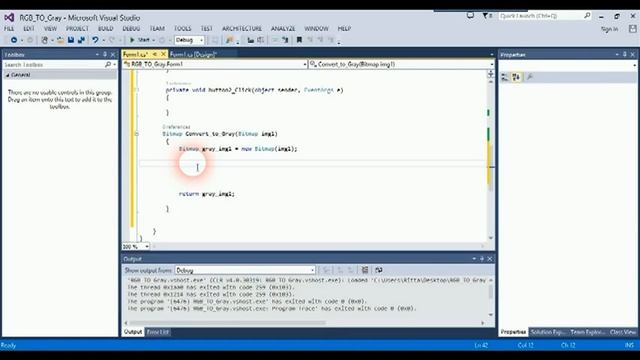Open the ANALYZE menu
The height and width of the screenshot is (360, 640).
pyautogui.click(x=283, y=29)
